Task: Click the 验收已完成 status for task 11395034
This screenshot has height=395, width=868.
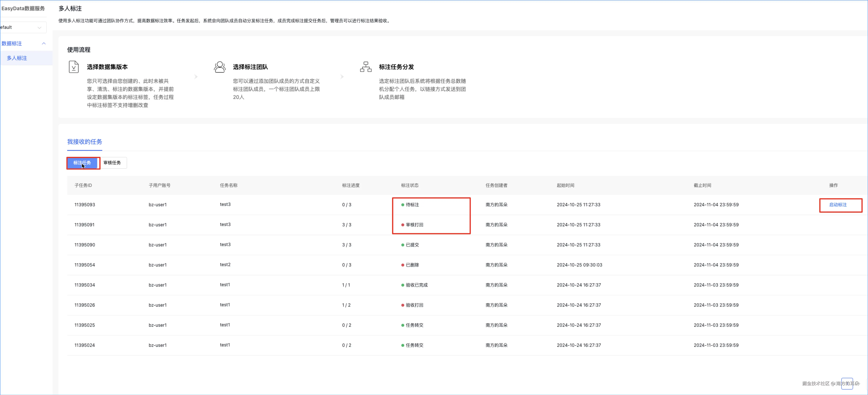Action: (x=416, y=285)
